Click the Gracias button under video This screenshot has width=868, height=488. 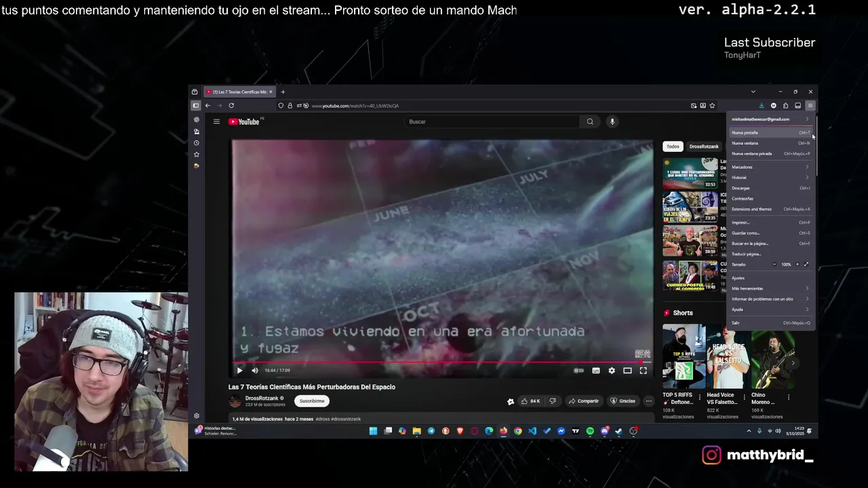(623, 401)
